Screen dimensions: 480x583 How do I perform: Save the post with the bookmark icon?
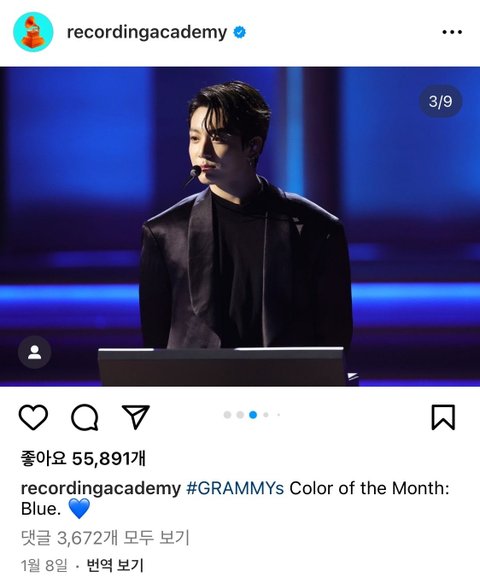pyautogui.click(x=443, y=417)
